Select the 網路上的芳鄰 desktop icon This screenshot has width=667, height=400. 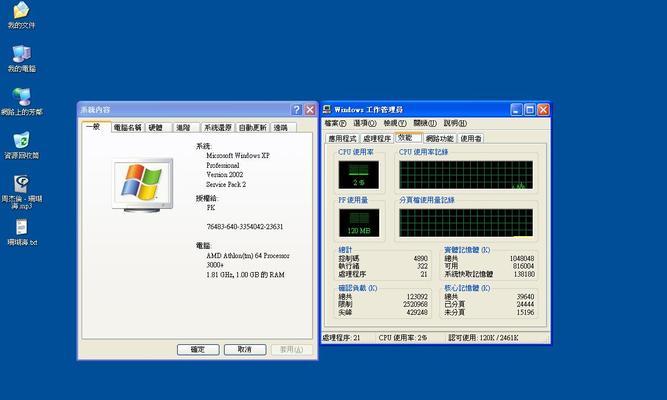pos(21,102)
